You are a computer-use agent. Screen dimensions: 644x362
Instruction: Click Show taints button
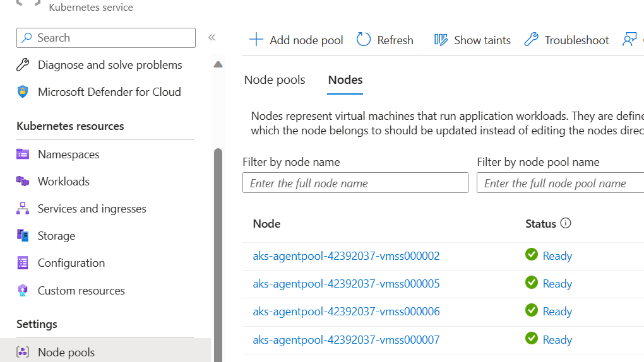click(472, 40)
